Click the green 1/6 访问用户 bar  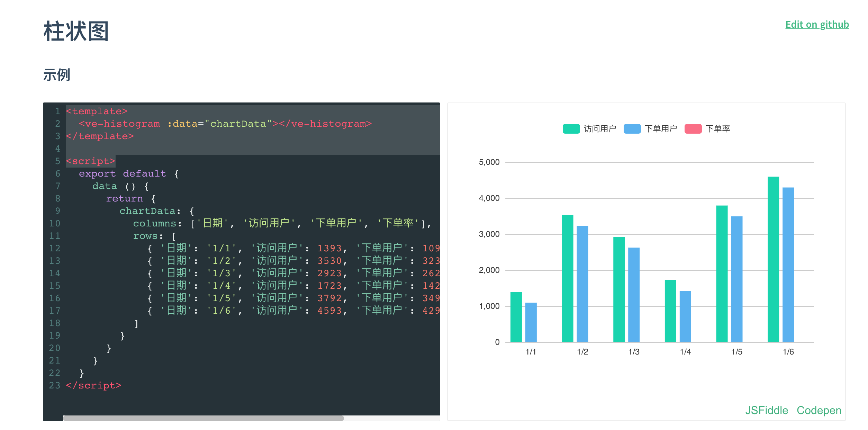pyautogui.click(x=773, y=260)
